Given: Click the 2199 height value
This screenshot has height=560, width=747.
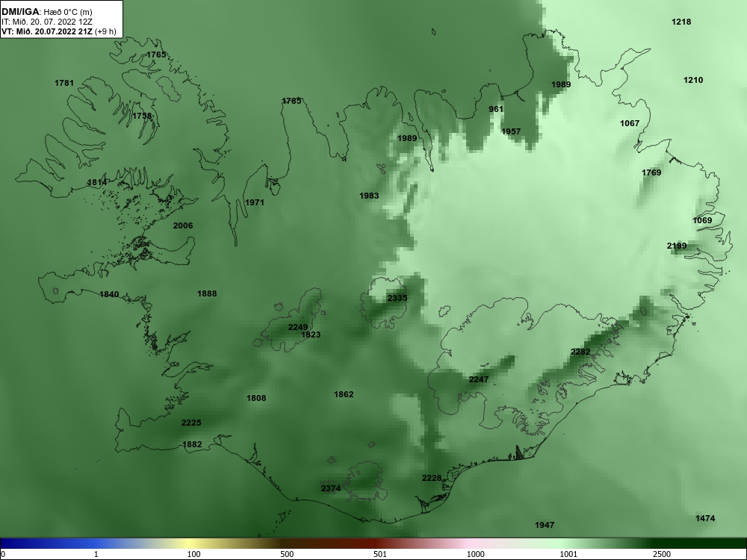Looking at the screenshot, I should tap(677, 246).
